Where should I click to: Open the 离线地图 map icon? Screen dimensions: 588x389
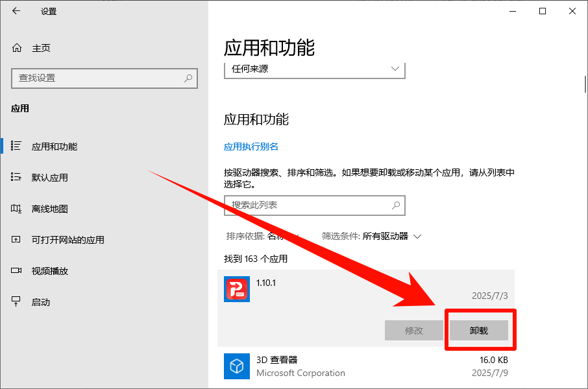[x=18, y=209]
